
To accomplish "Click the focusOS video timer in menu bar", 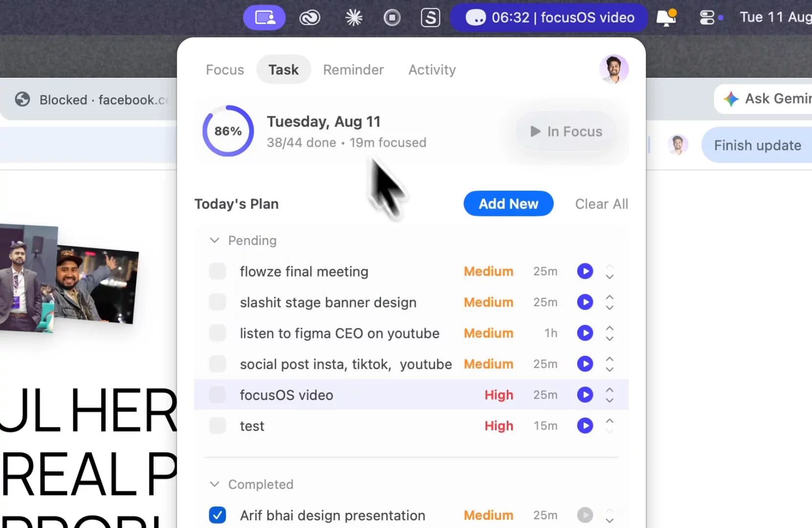I will [549, 18].
